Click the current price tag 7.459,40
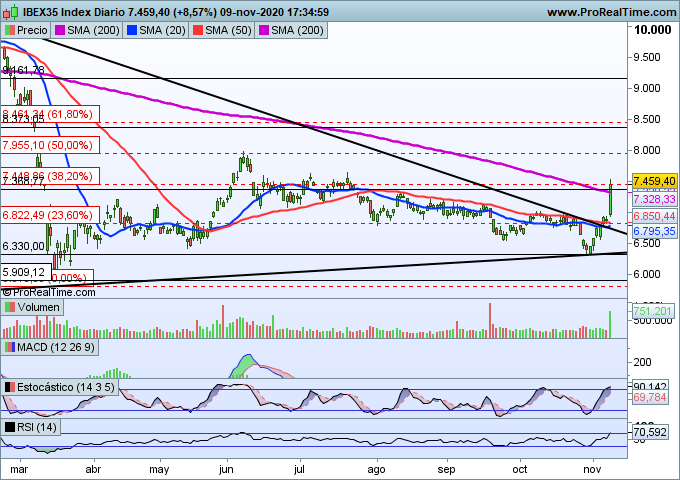The height and width of the screenshot is (480, 680). pyautogui.click(x=655, y=181)
